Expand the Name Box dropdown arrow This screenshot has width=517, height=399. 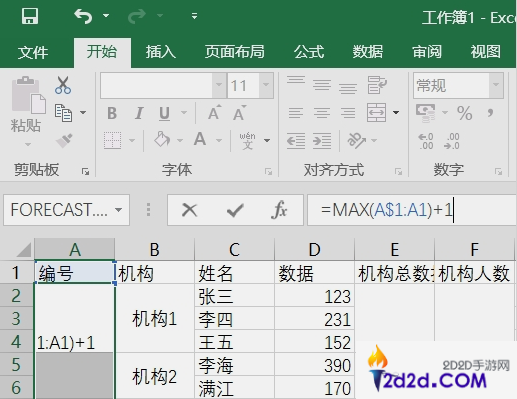point(118,210)
